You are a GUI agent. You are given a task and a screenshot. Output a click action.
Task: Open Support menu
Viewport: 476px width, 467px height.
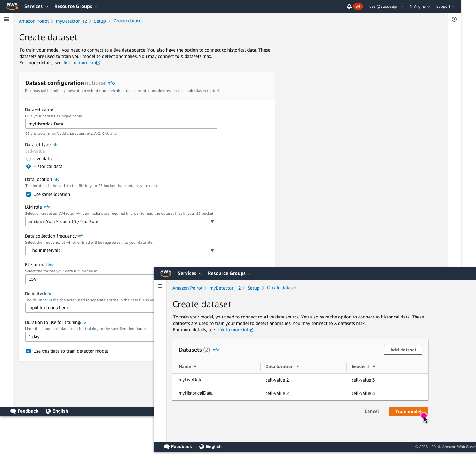[x=445, y=6]
